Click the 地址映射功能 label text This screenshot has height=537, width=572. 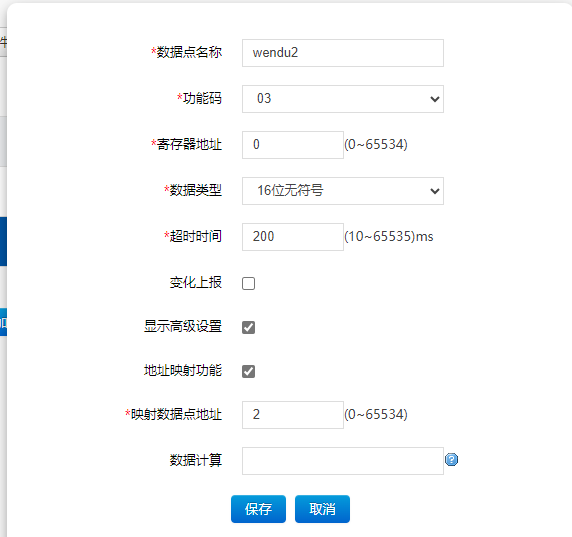coord(183,371)
